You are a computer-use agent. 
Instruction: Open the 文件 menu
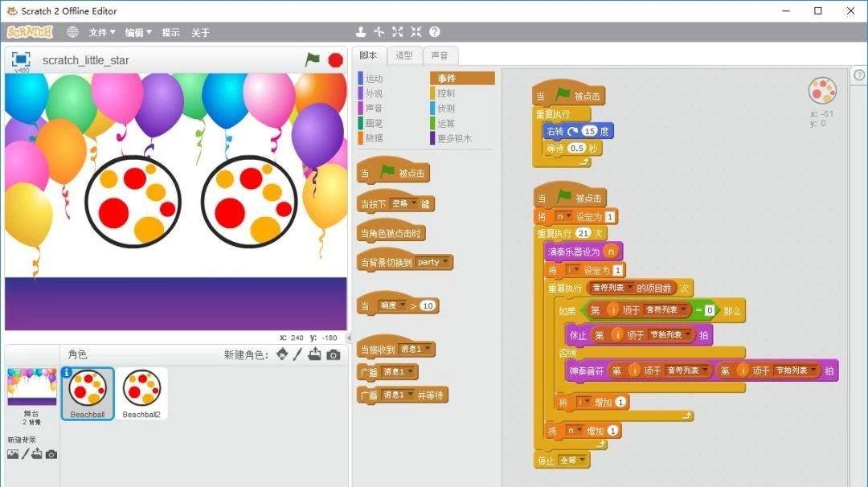102,32
